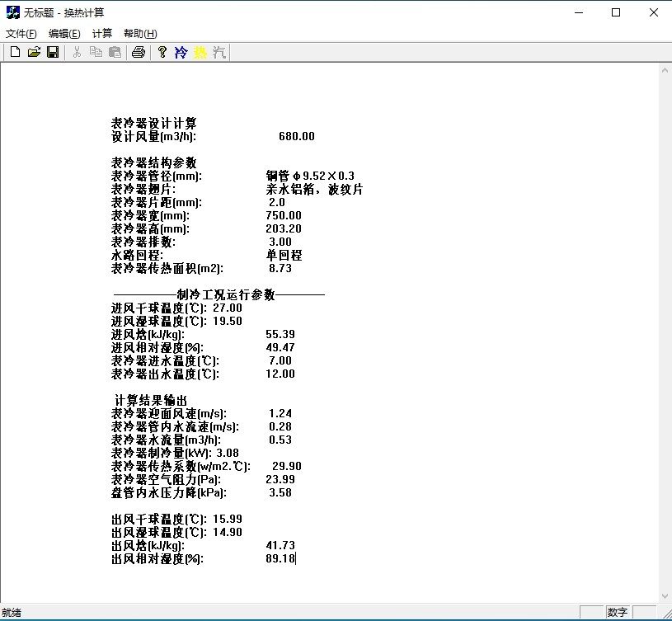Paste from clipboard toolbar icon
672x621 pixels.
[x=115, y=52]
